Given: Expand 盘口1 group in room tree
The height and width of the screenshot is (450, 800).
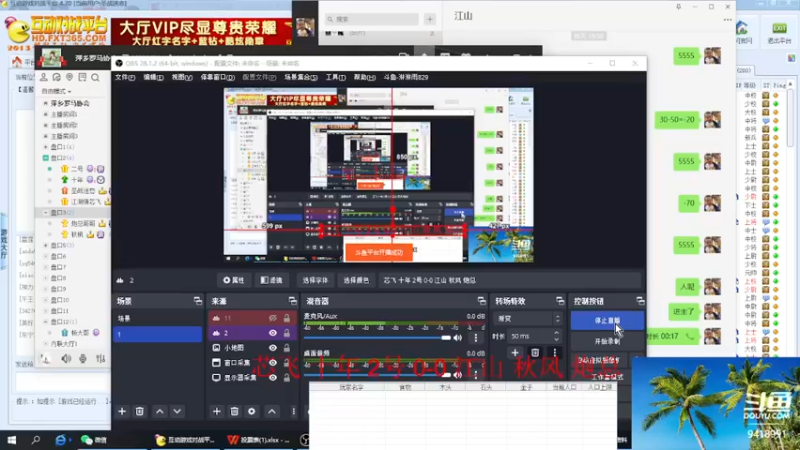Looking at the screenshot, I should 45,147.
